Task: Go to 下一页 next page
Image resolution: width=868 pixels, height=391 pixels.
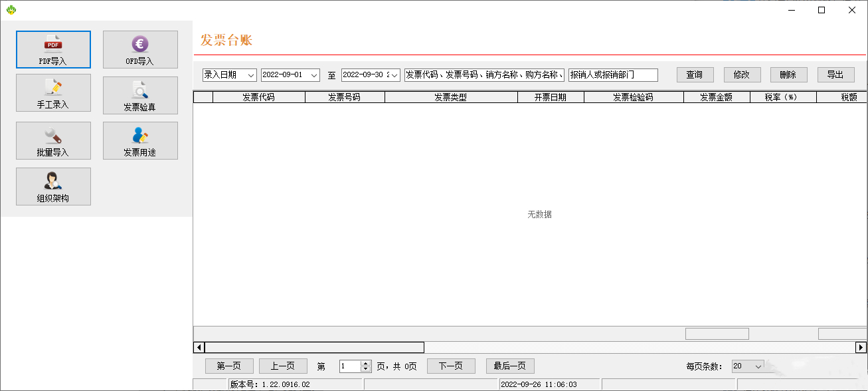Action: [451, 366]
